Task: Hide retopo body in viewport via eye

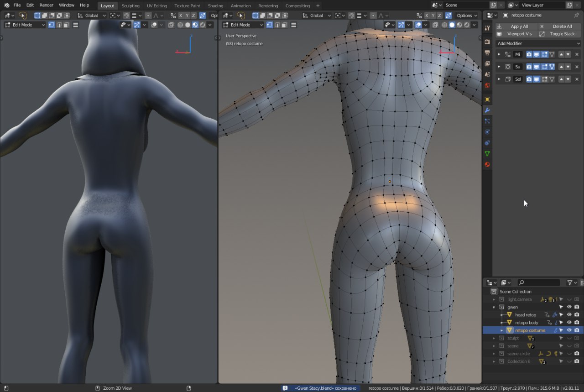Action: [x=569, y=323]
